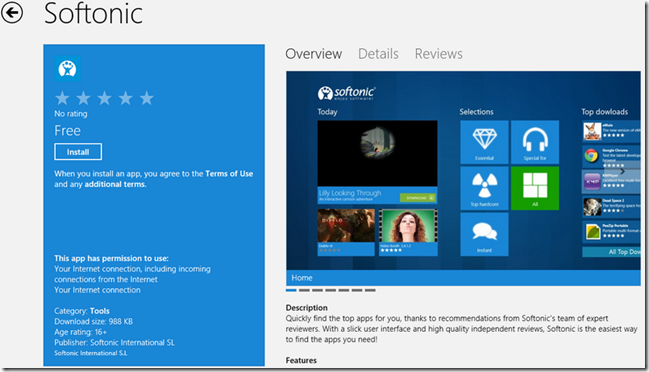649x372 pixels.
Task: Click the softonic logo in the screenshot
Action: coord(346,93)
